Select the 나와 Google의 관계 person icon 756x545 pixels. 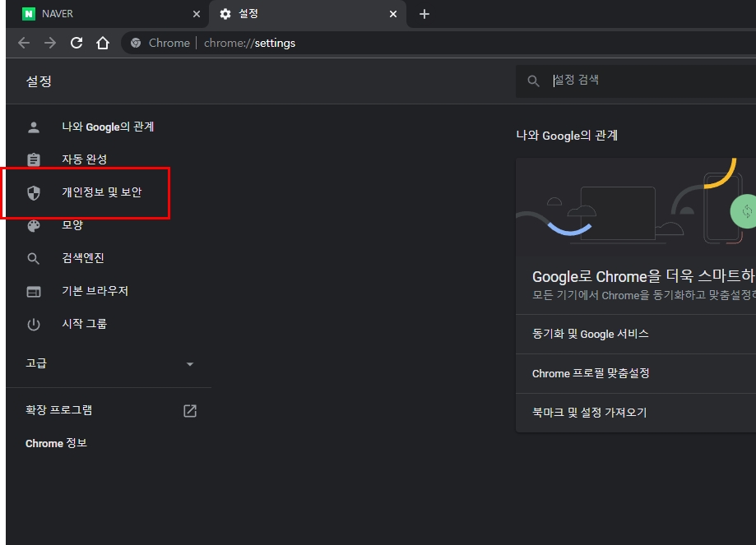click(x=34, y=127)
